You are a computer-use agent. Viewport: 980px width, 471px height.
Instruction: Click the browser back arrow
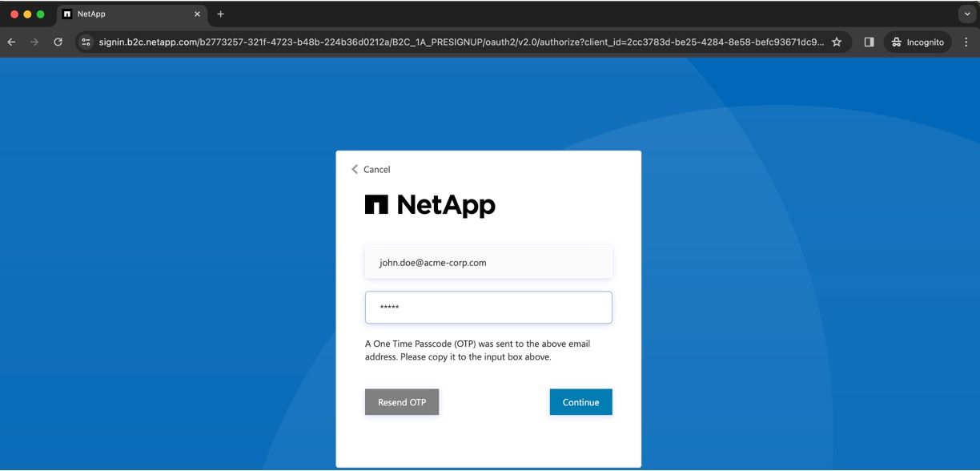pos(11,42)
